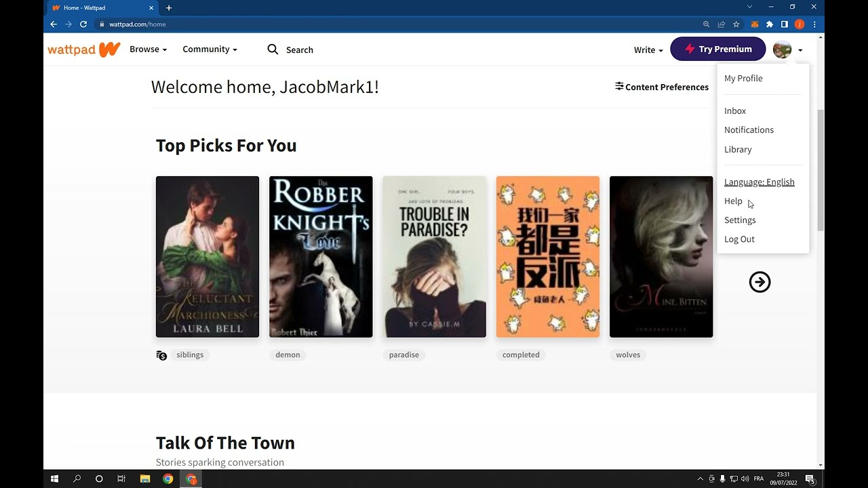Click the browser forward arrow
Image resolution: width=868 pixels, height=488 pixels.
(68, 24)
